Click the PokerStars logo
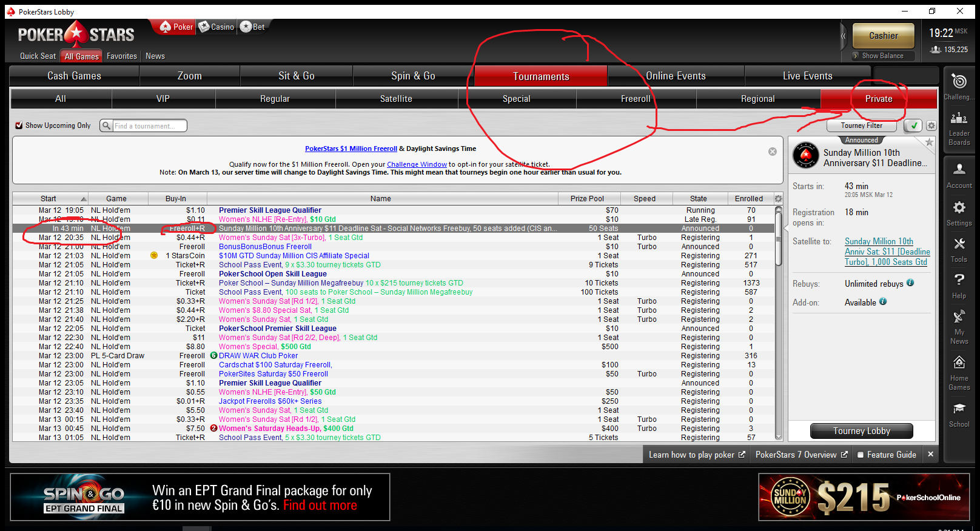 point(76,35)
